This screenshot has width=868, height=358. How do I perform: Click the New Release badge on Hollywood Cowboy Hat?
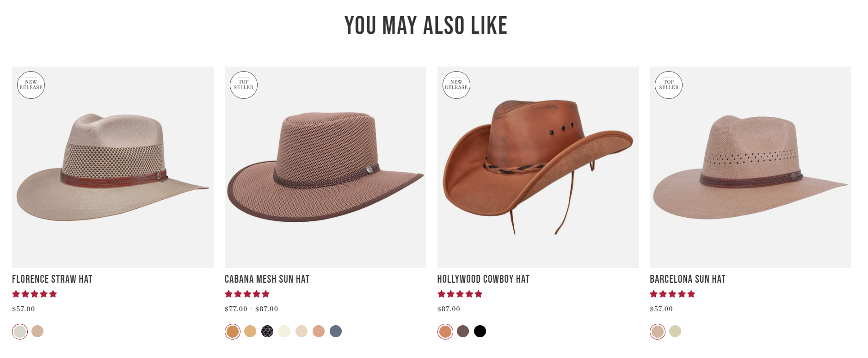coord(456,85)
